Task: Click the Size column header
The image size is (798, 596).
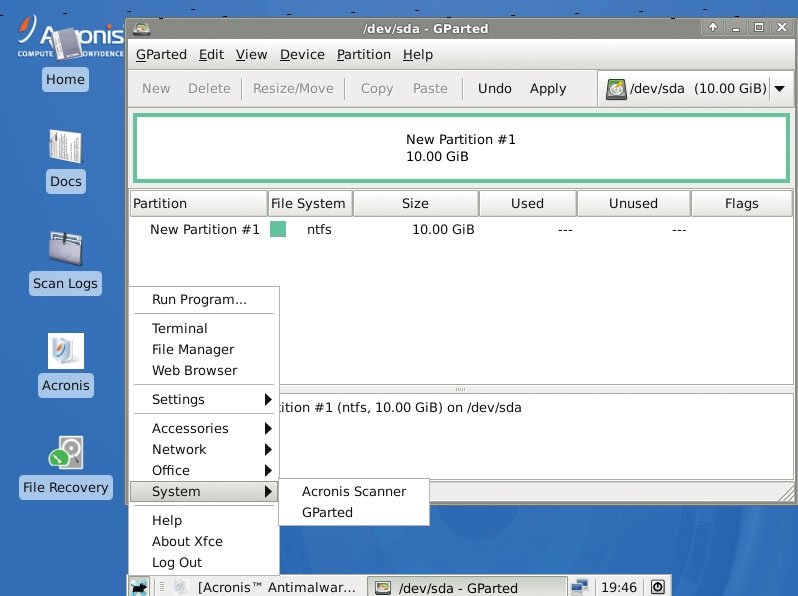Action: pos(415,204)
